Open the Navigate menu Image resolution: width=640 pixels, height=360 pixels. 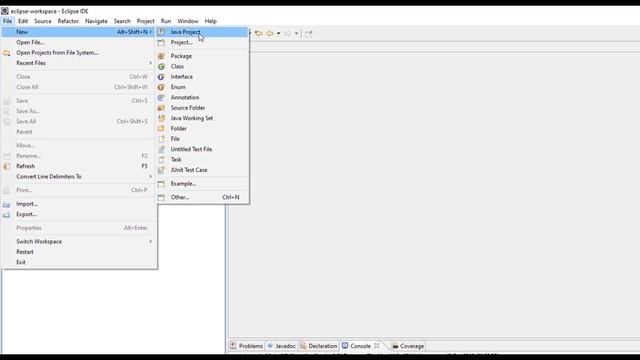click(96, 21)
